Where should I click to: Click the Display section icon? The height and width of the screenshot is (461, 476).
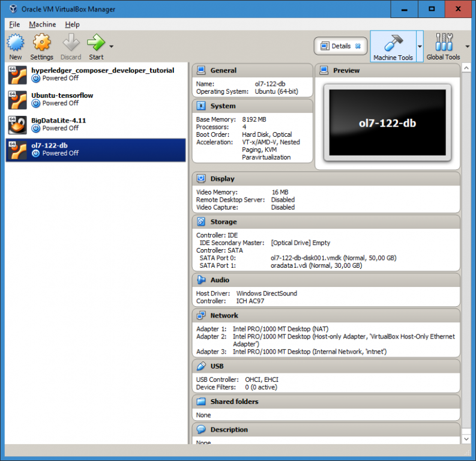pyautogui.click(x=201, y=178)
